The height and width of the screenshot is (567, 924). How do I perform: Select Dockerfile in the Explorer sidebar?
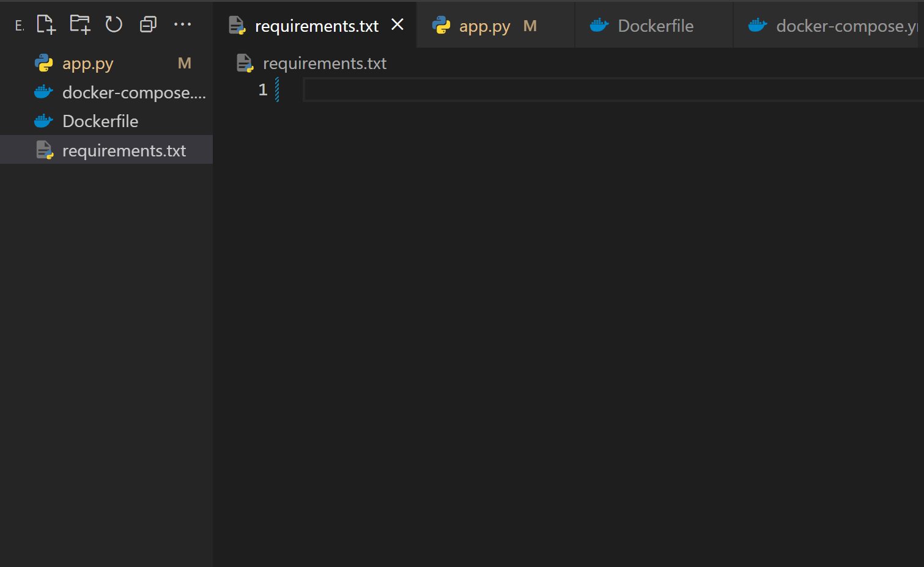point(101,120)
